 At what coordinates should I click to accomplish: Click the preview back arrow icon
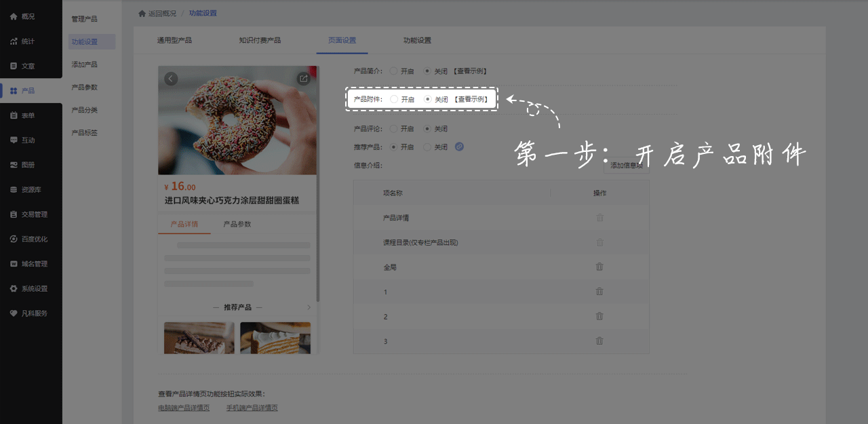(171, 79)
